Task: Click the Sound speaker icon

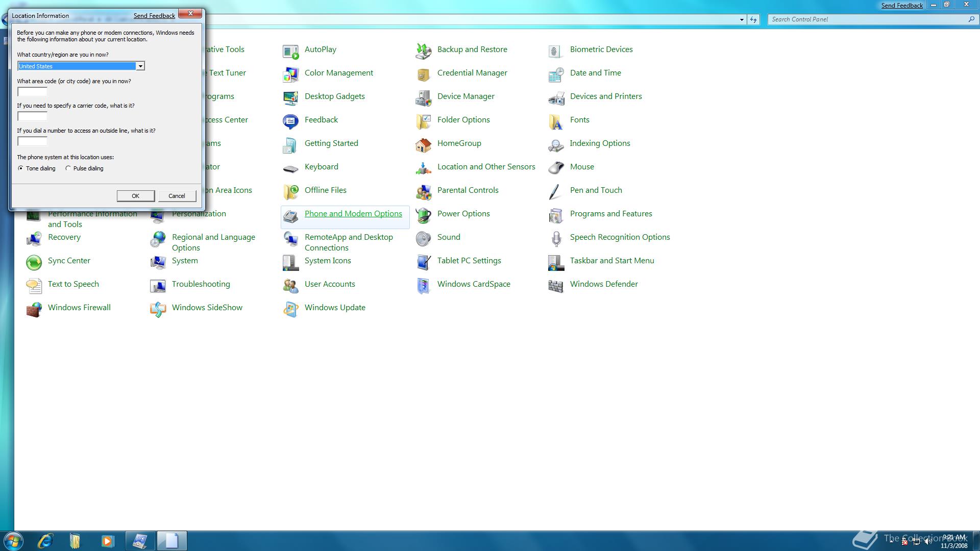Action: tap(423, 239)
